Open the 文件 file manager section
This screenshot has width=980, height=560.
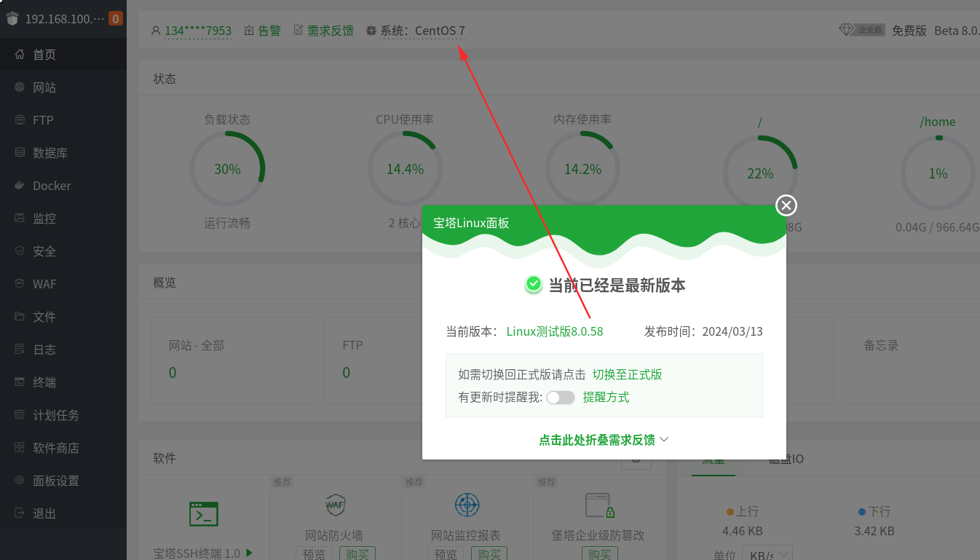63,317
